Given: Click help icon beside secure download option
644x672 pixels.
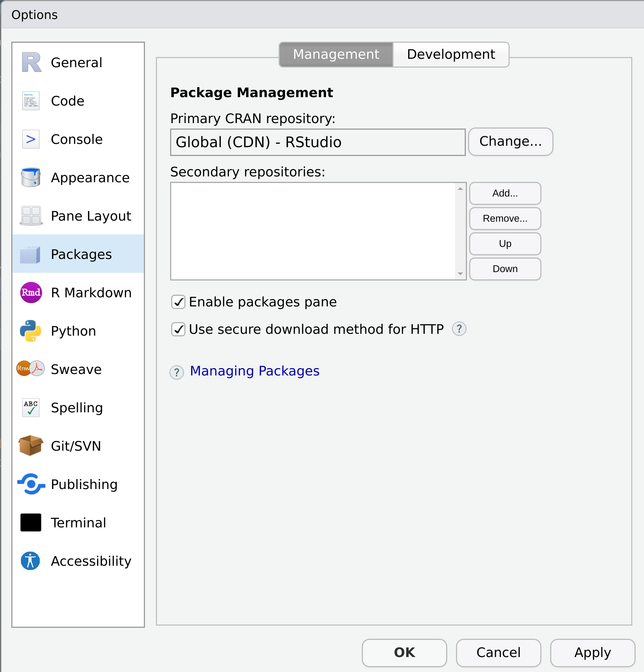Looking at the screenshot, I should tap(459, 329).
